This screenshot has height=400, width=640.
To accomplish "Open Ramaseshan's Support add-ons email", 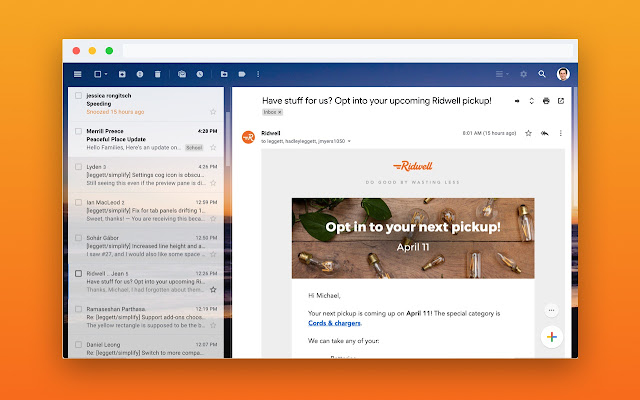I will 147,317.
